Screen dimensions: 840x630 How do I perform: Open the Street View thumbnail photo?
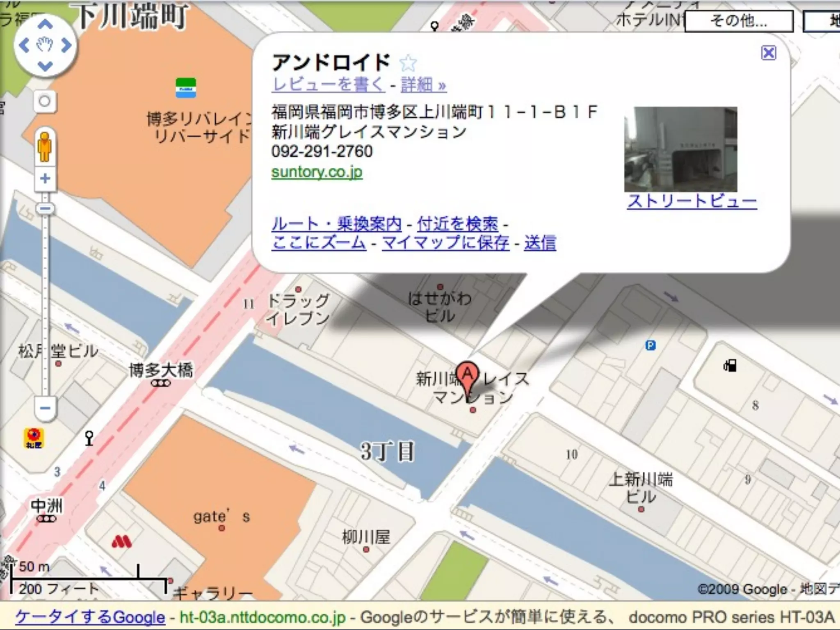pos(680,149)
